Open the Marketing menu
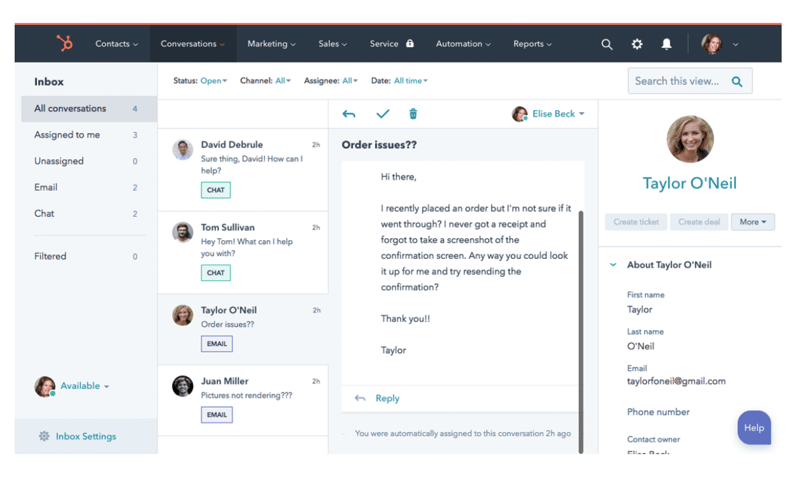This screenshot has width=795, height=477. coord(271,44)
